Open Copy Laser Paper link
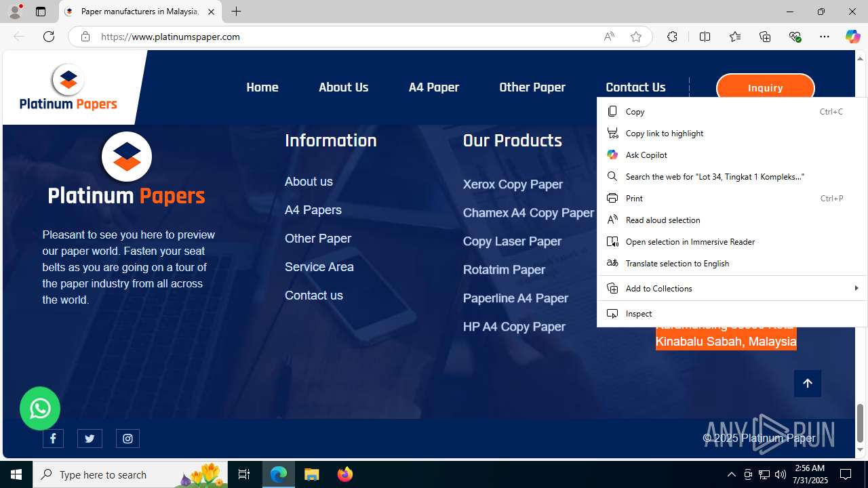 pyautogui.click(x=512, y=241)
